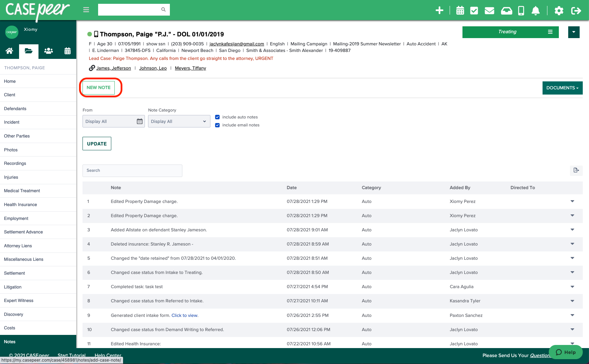Click the log out icon

[x=576, y=10]
